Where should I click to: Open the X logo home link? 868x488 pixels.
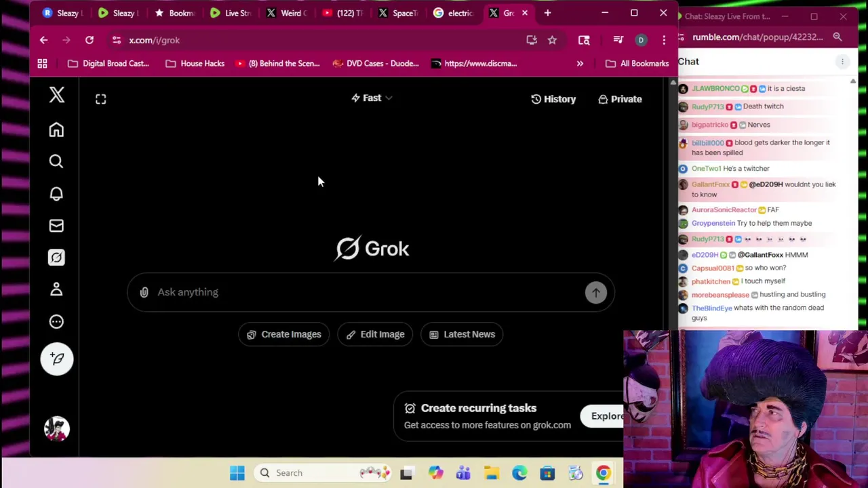(56, 95)
